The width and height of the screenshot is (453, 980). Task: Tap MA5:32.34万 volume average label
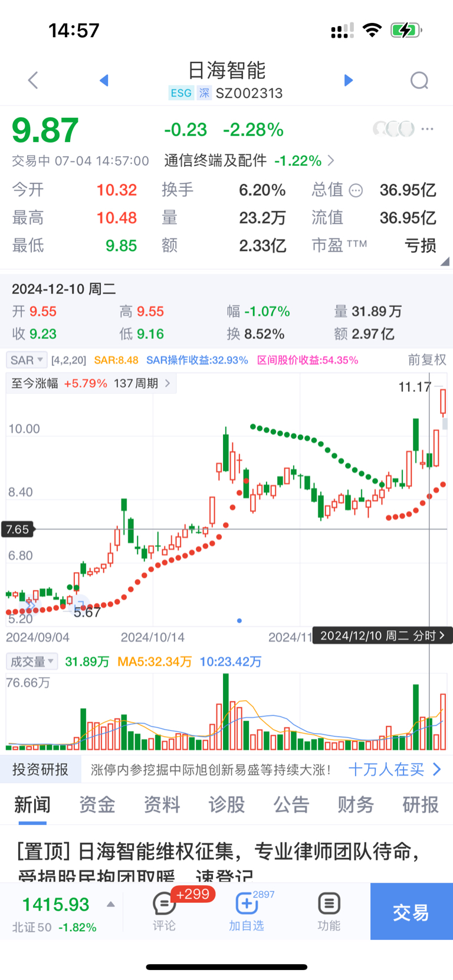tap(155, 662)
